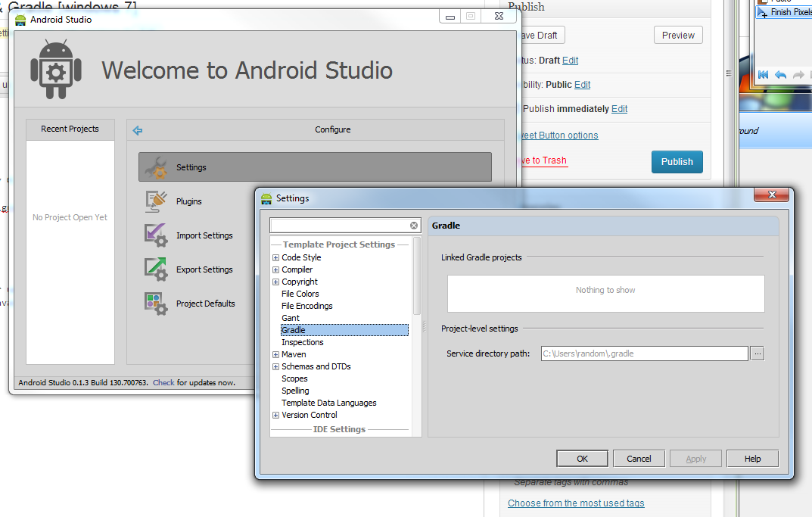Select Compiler in settings tree
Viewport: 812px width, 517px height.
point(297,270)
